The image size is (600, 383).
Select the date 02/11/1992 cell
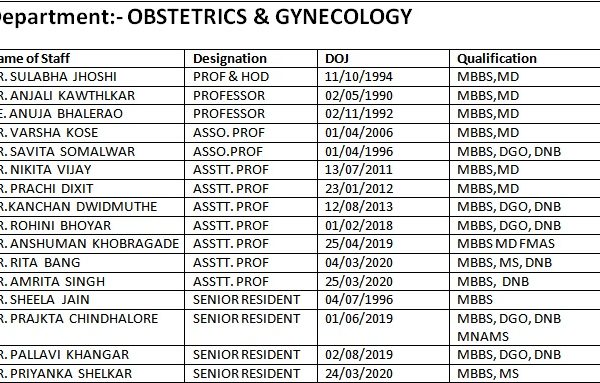pyautogui.click(x=383, y=114)
